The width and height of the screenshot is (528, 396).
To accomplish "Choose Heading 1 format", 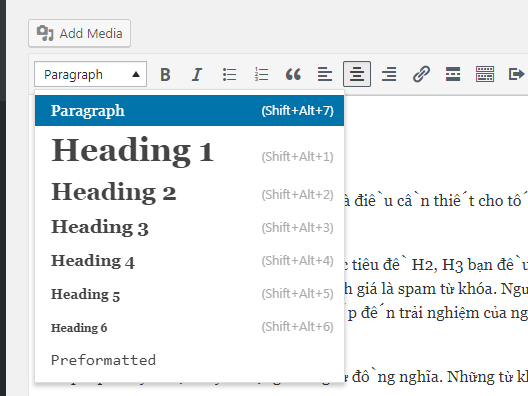I will 189,151.
